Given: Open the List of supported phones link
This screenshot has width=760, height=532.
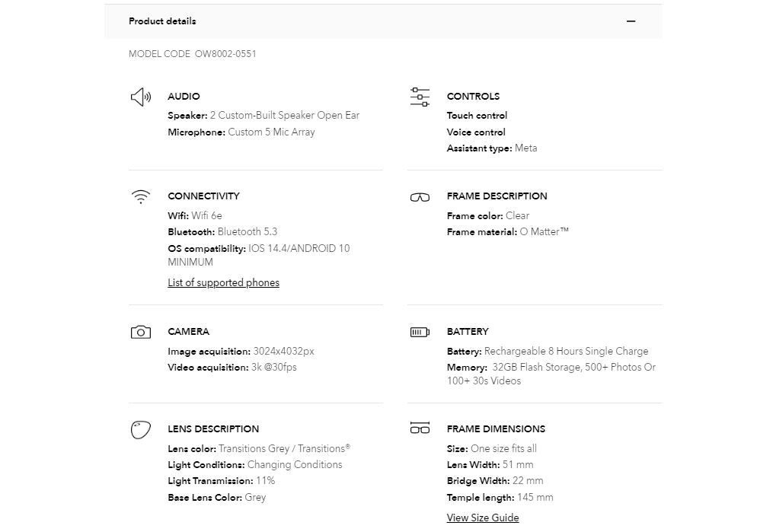Looking at the screenshot, I should [x=223, y=282].
